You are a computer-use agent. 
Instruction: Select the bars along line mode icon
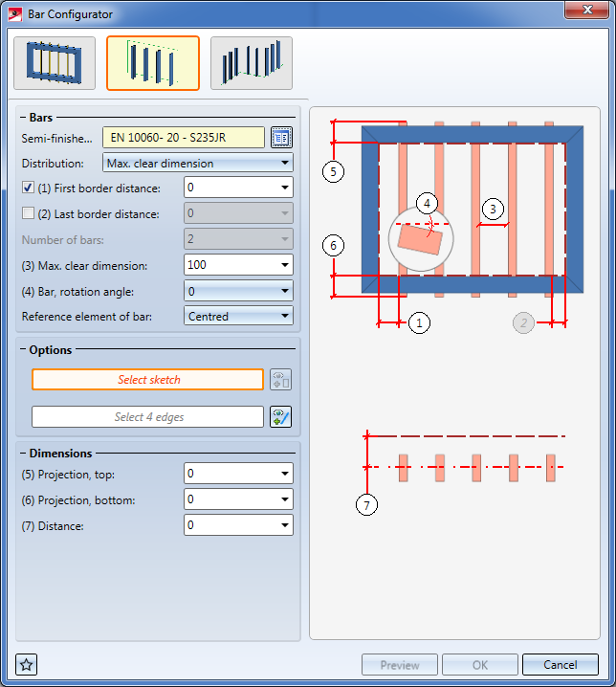point(252,63)
